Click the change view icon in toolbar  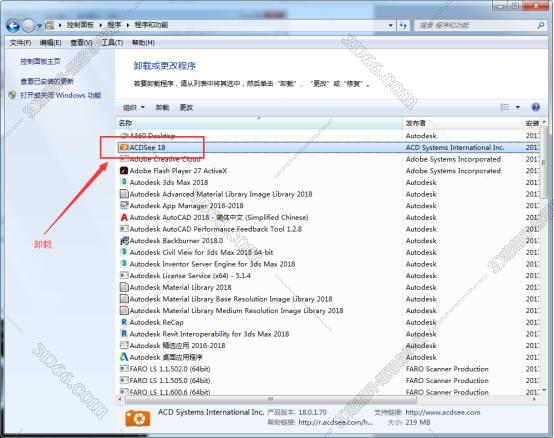click(x=505, y=107)
